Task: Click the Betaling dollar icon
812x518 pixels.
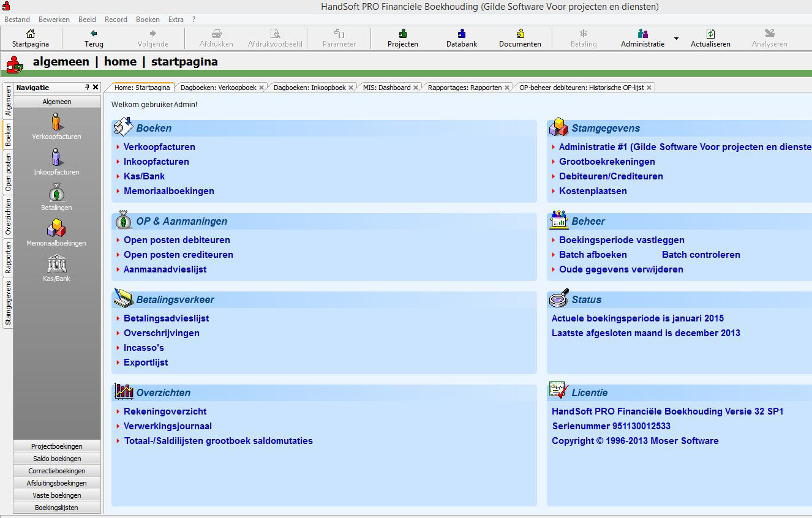Action: point(584,34)
